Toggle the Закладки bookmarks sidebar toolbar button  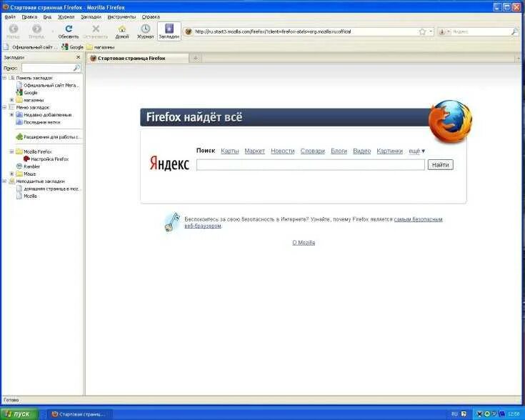[169, 31]
